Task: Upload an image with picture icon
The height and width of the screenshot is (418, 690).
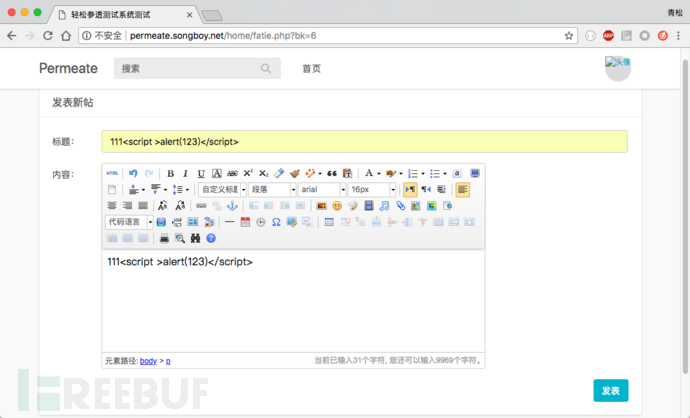Action: (x=322, y=205)
